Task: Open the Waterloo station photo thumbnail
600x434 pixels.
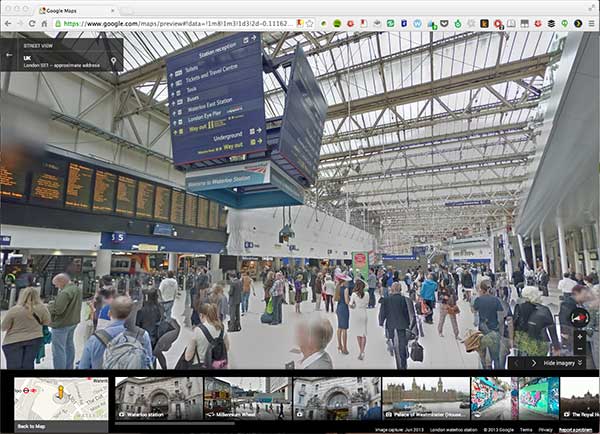Action: 159,398
